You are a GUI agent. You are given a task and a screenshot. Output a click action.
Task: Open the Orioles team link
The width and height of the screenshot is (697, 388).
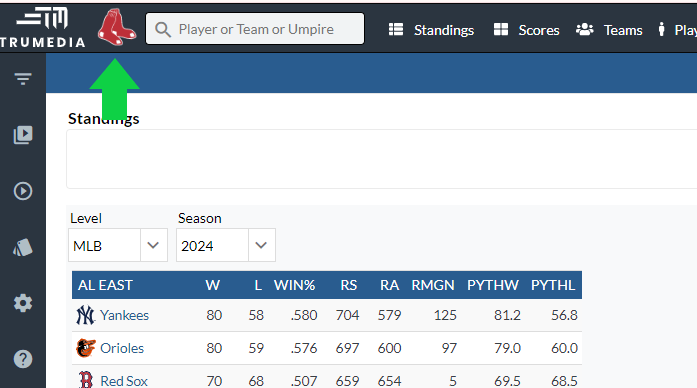(122, 348)
